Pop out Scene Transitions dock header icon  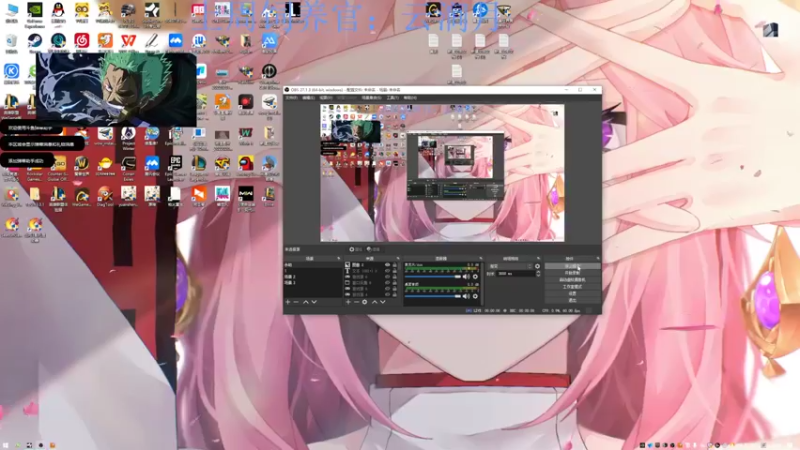538,259
